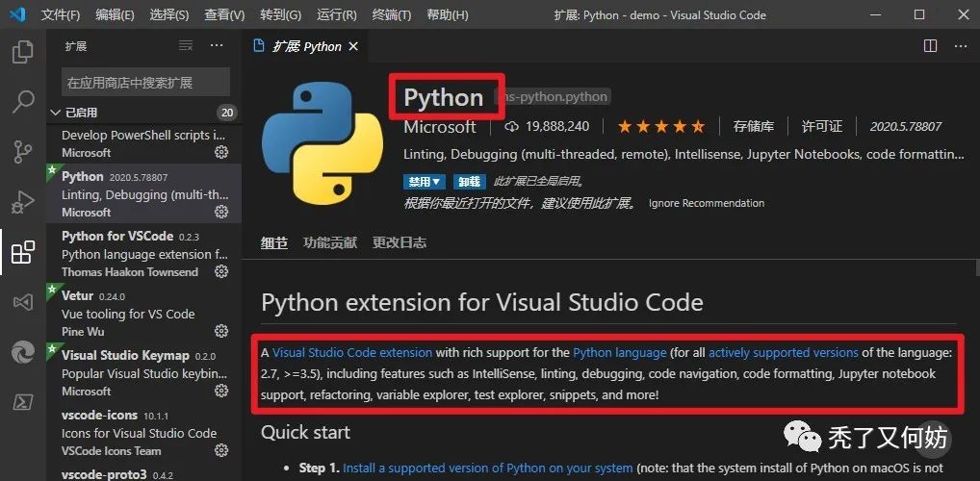
Task: Select Python for VSCode extension in list
Action: pyautogui.click(x=143, y=254)
